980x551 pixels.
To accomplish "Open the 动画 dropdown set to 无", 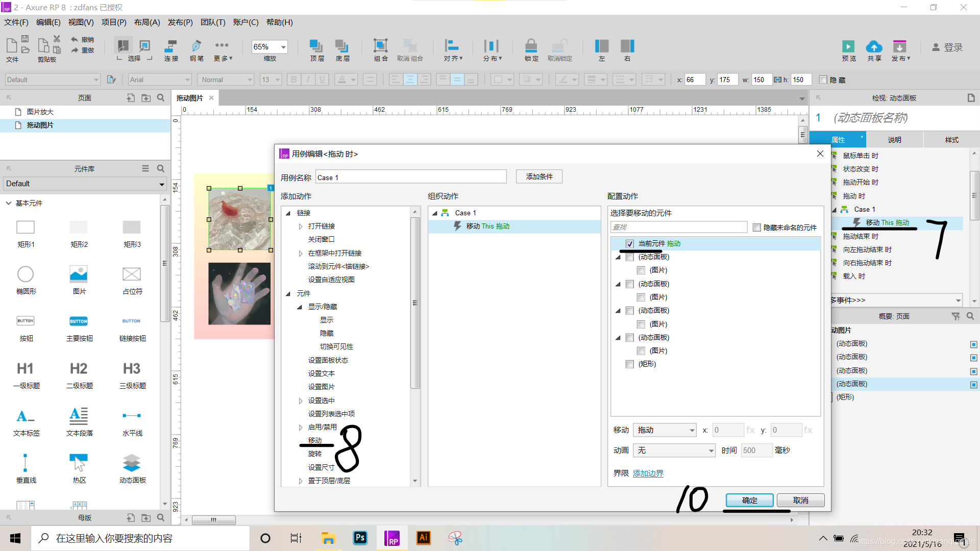I will pos(674,450).
